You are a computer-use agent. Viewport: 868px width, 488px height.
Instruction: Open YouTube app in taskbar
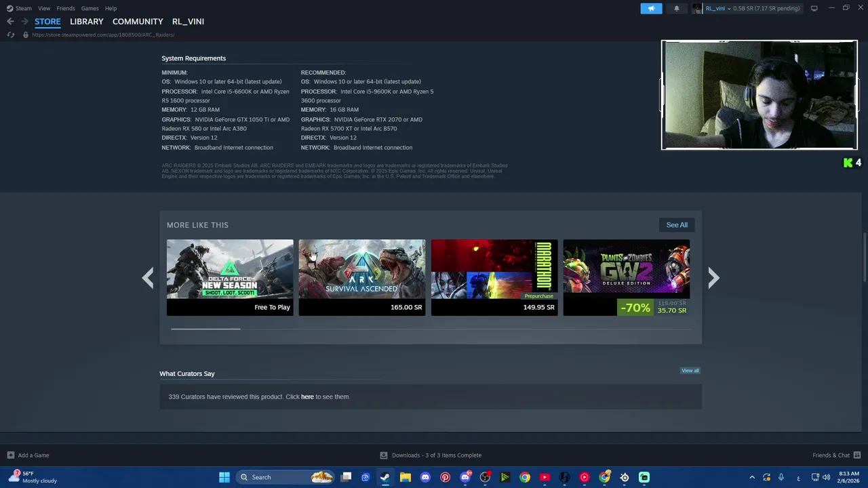tap(545, 477)
